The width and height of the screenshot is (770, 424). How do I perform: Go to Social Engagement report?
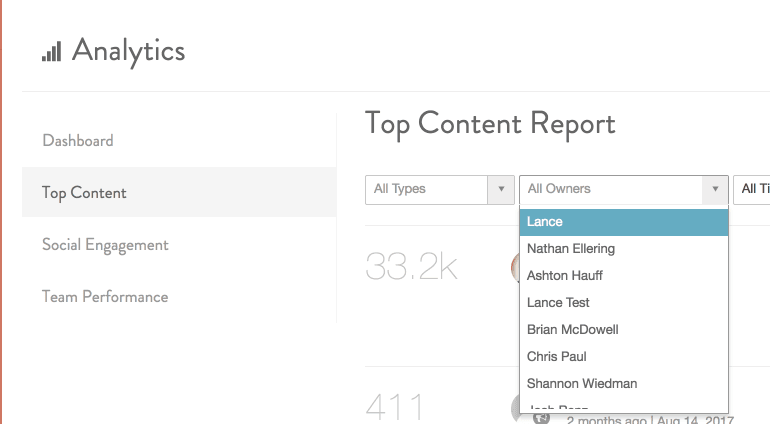tap(105, 245)
